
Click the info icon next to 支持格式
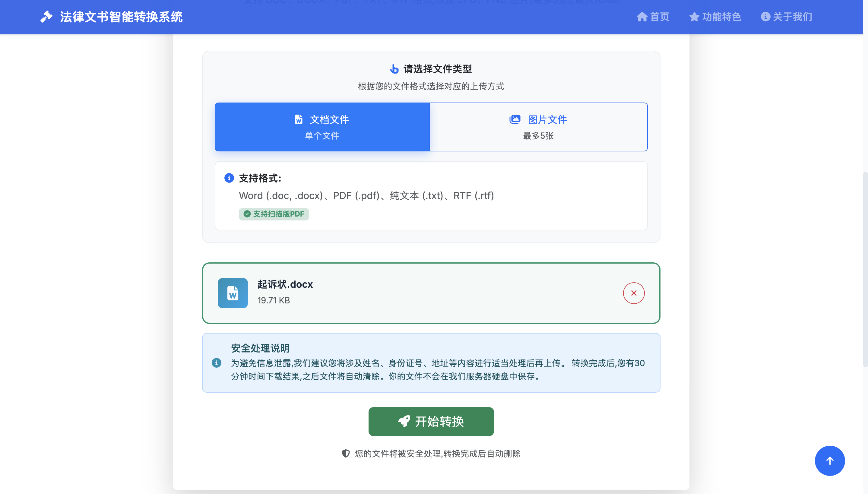[x=229, y=178]
